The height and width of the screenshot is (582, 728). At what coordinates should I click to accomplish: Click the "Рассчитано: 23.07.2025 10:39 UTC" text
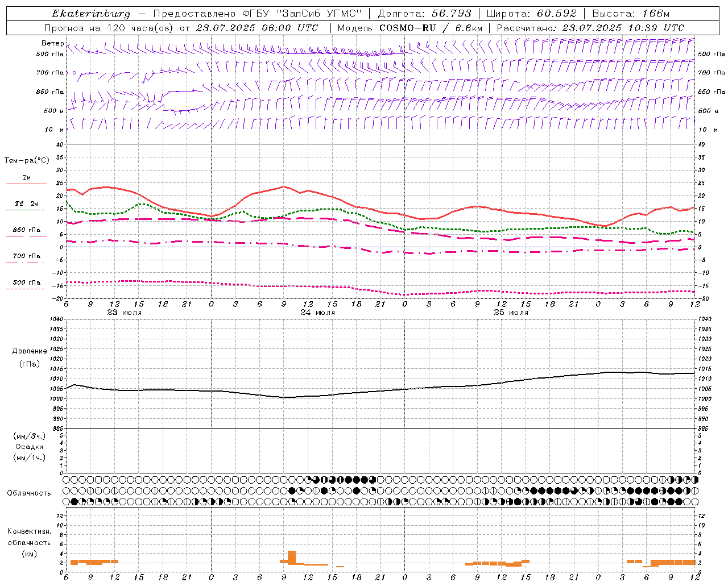590,28
